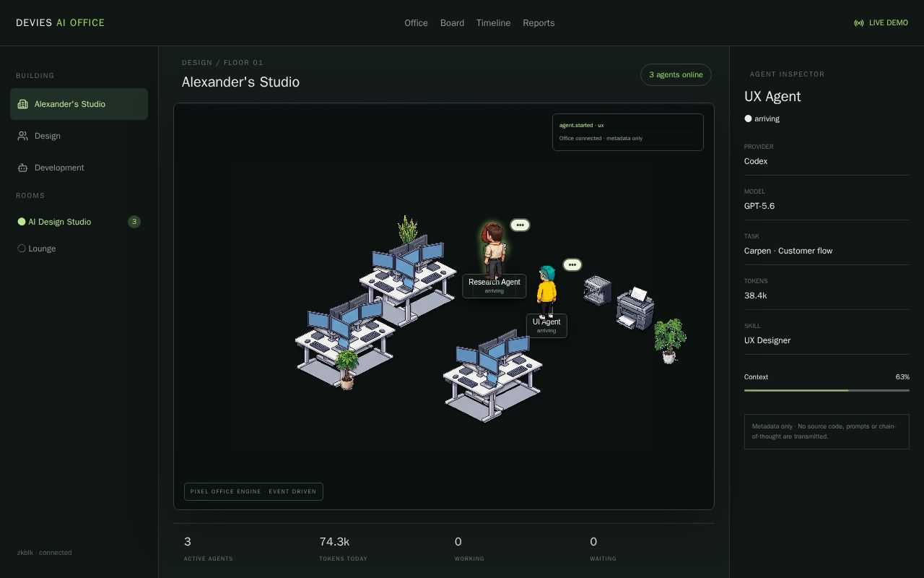Click the 74.3k tokens today stat
The height and width of the screenshot is (578, 924).
(334, 542)
